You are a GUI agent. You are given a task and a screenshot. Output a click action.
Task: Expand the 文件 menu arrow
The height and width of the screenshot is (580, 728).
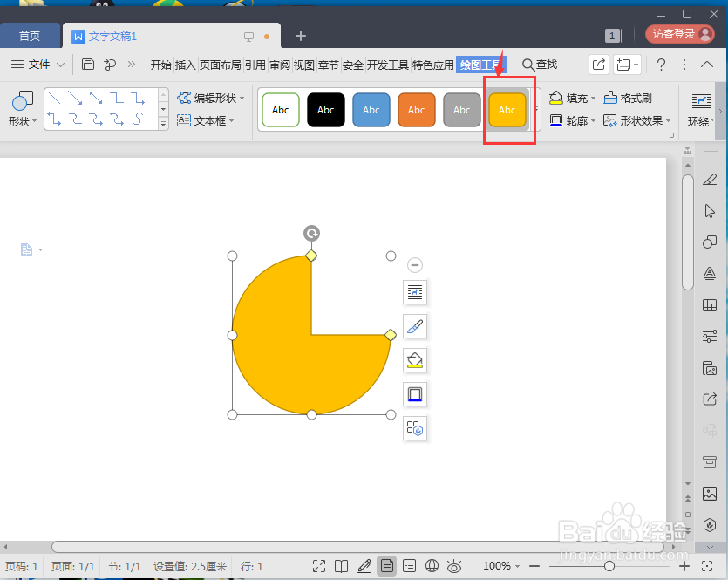click(x=60, y=65)
